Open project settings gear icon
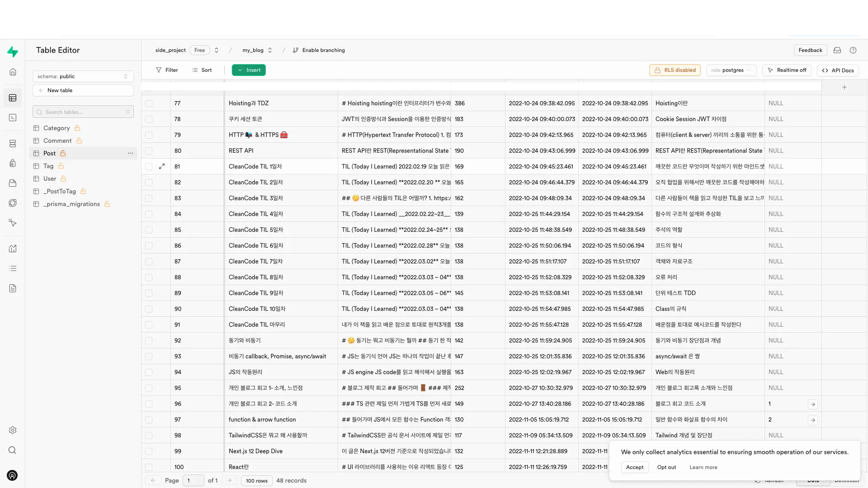868x488 pixels. (13, 430)
